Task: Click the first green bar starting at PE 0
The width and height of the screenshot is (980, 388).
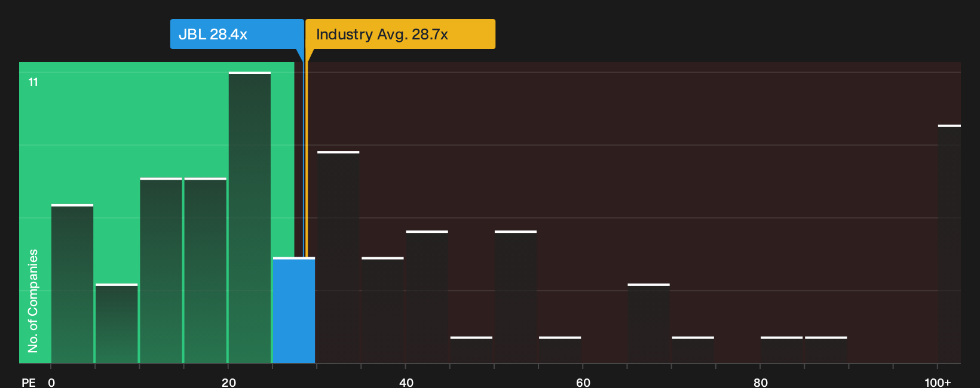Action: pos(72,284)
